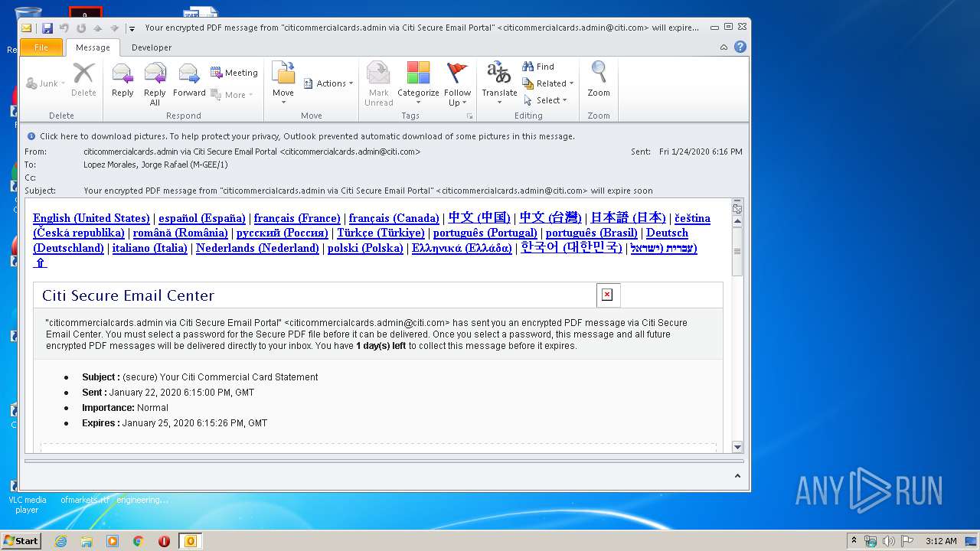Image resolution: width=980 pixels, height=551 pixels.
Task: Show hidden system tray icons
Action: click(854, 540)
